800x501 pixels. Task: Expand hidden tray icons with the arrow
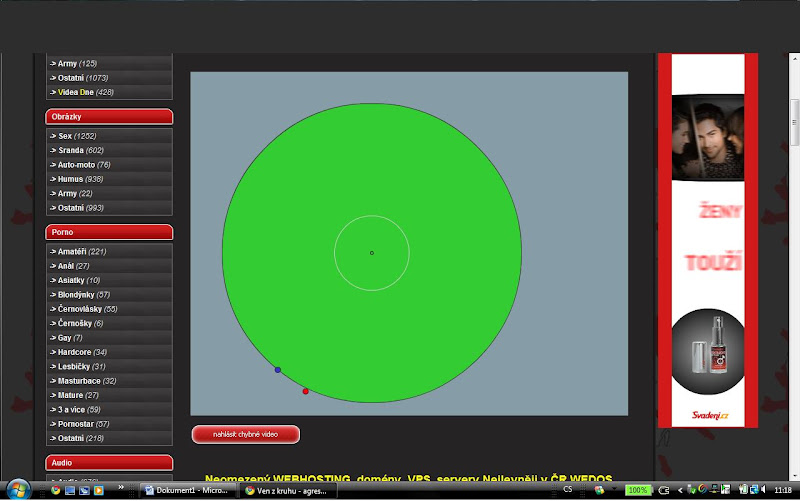pyautogui.click(x=680, y=490)
